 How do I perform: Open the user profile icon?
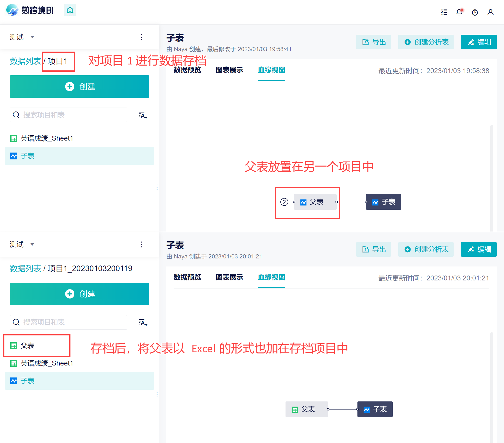coord(490,12)
